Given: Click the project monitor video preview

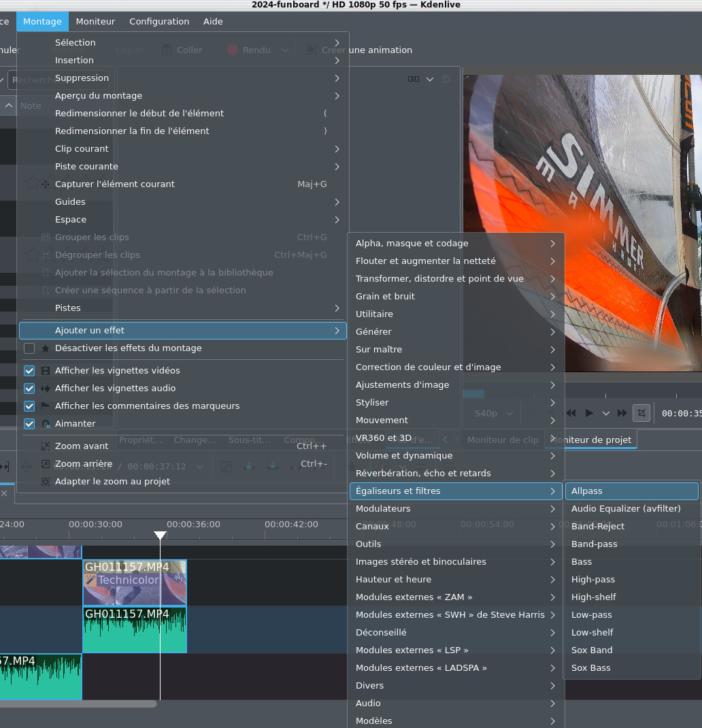Looking at the screenshot, I should (583, 223).
